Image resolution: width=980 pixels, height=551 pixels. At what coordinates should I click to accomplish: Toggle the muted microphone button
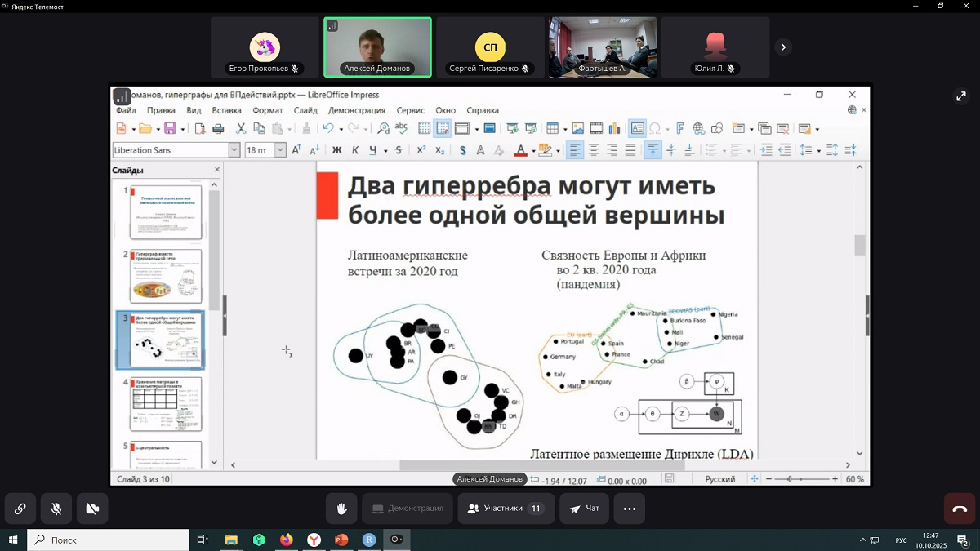pyautogui.click(x=56, y=509)
